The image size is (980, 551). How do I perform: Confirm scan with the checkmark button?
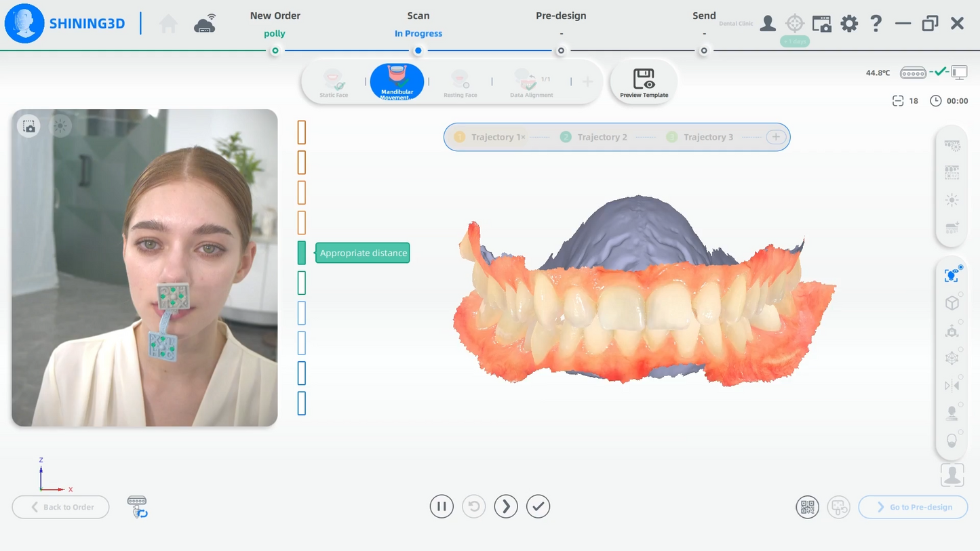pyautogui.click(x=538, y=506)
